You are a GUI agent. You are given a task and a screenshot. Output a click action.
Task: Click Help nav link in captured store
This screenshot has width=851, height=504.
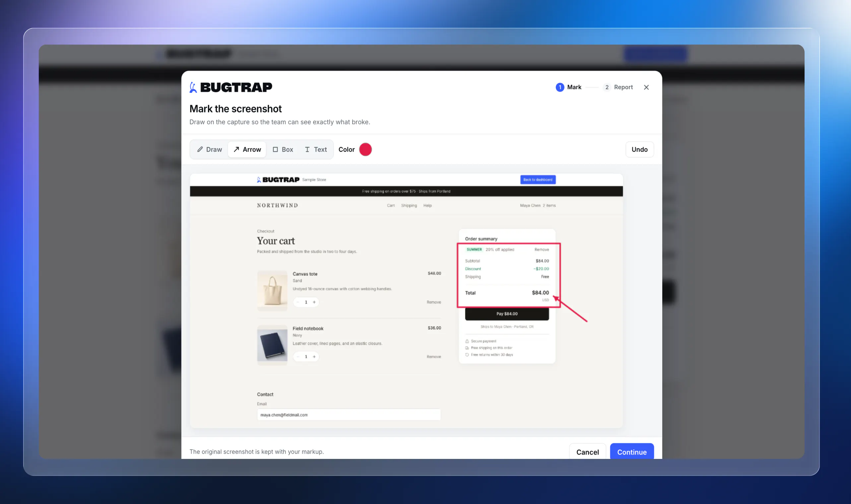[x=427, y=206]
